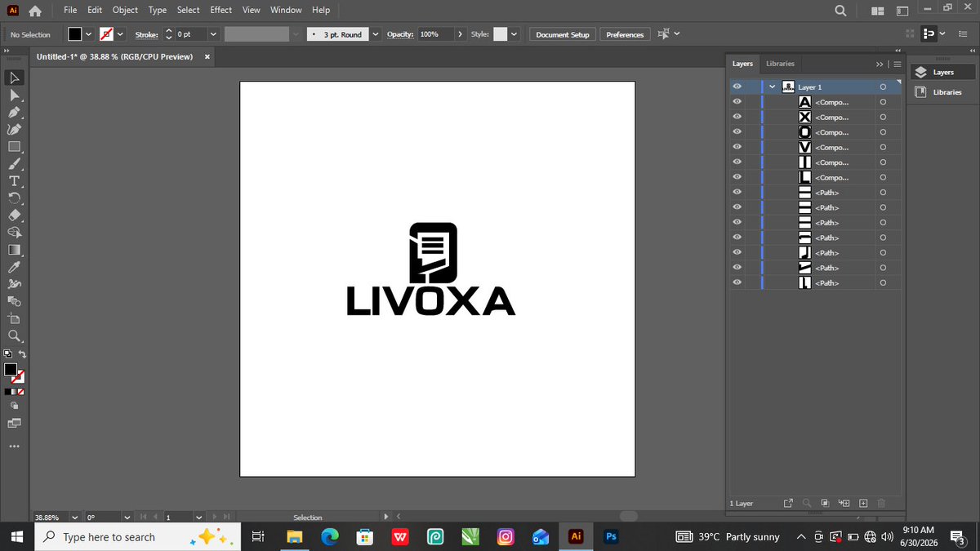This screenshot has height=551, width=980.
Task: Toggle visibility of the first <Path> row
Action: click(737, 193)
